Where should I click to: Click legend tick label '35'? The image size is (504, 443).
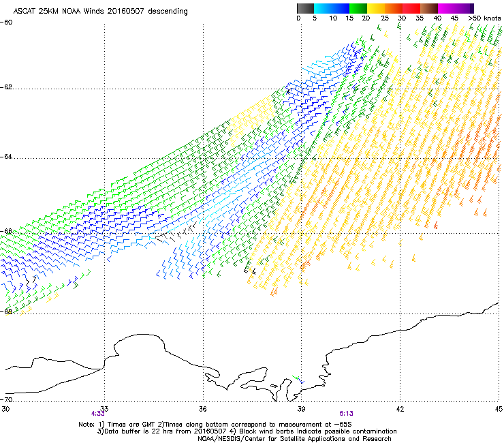tap(420, 18)
